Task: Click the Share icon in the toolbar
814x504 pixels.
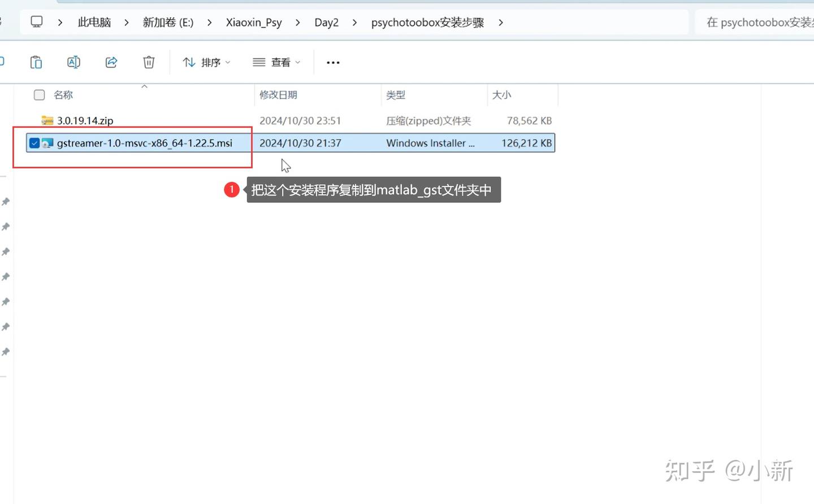Action: point(111,62)
